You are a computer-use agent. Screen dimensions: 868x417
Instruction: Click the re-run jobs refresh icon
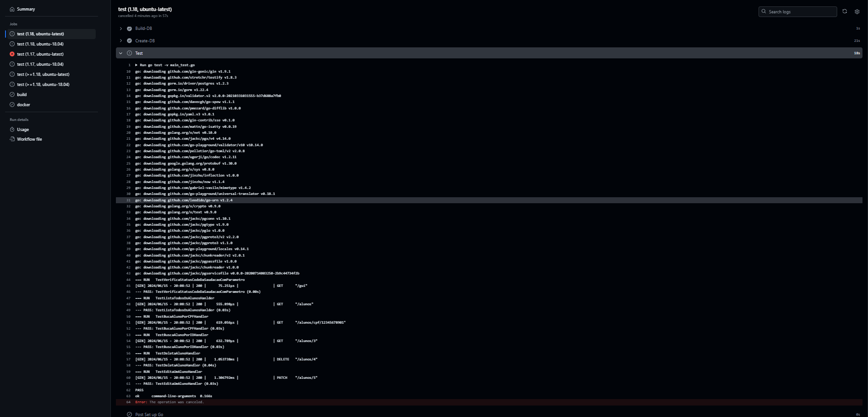[845, 11]
